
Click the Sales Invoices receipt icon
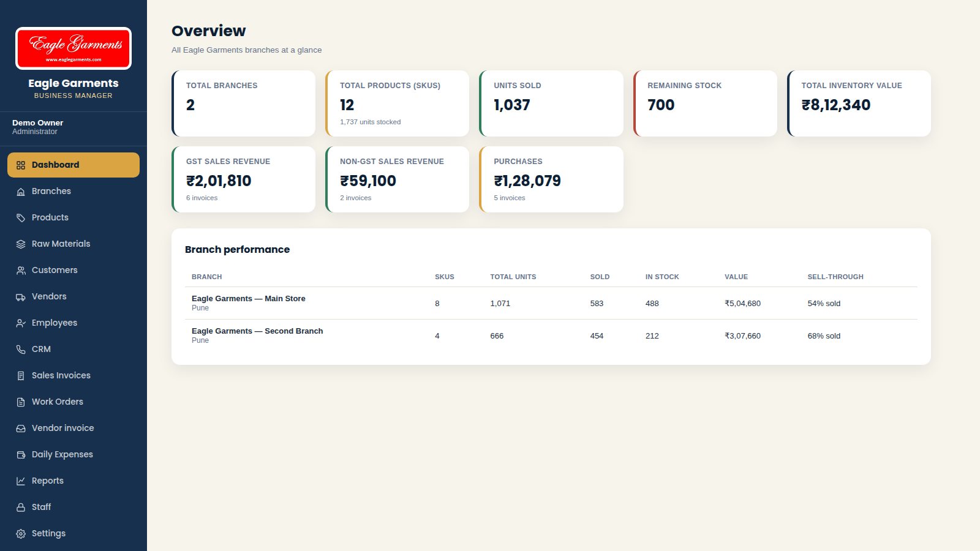coord(21,376)
